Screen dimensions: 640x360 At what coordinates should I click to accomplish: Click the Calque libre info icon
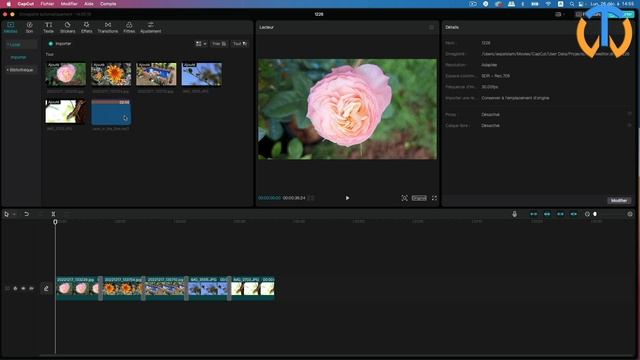tap(629, 125)
